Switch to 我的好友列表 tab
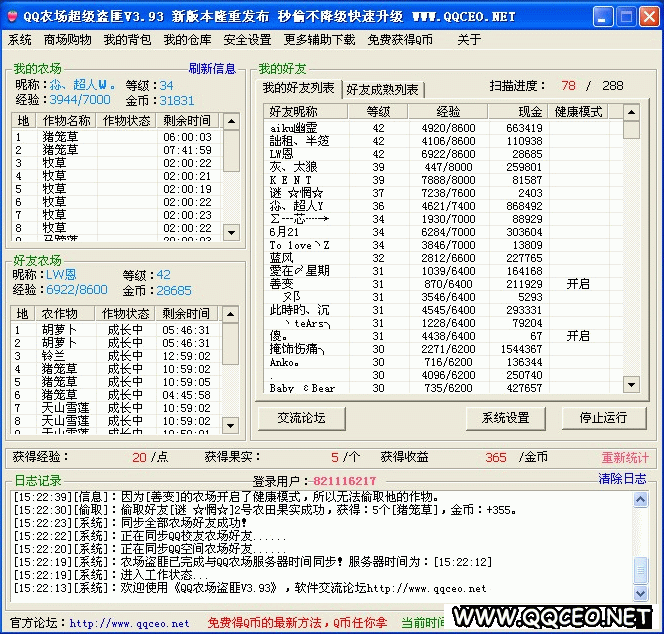The width and height of the screenshot is (664, 634). (x=299, y=88)
